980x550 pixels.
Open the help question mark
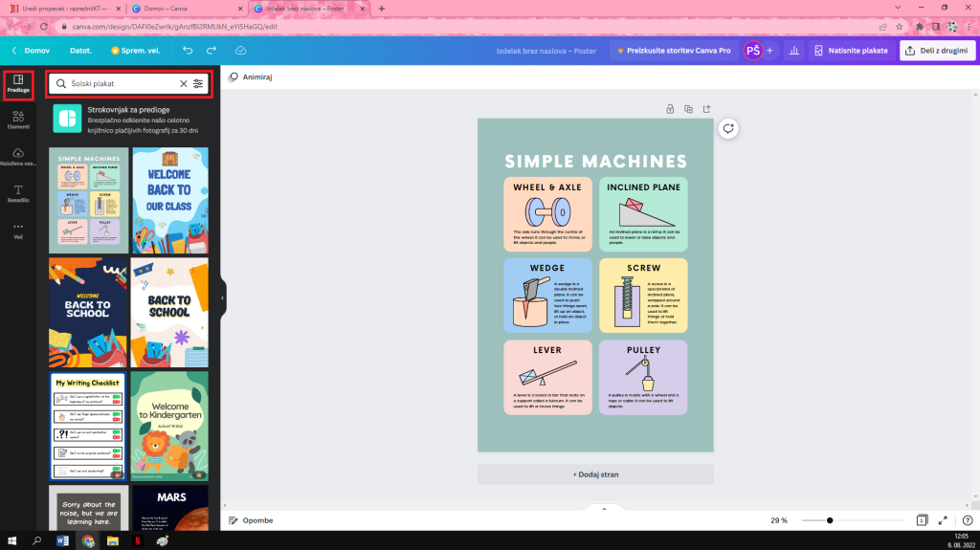968,520
